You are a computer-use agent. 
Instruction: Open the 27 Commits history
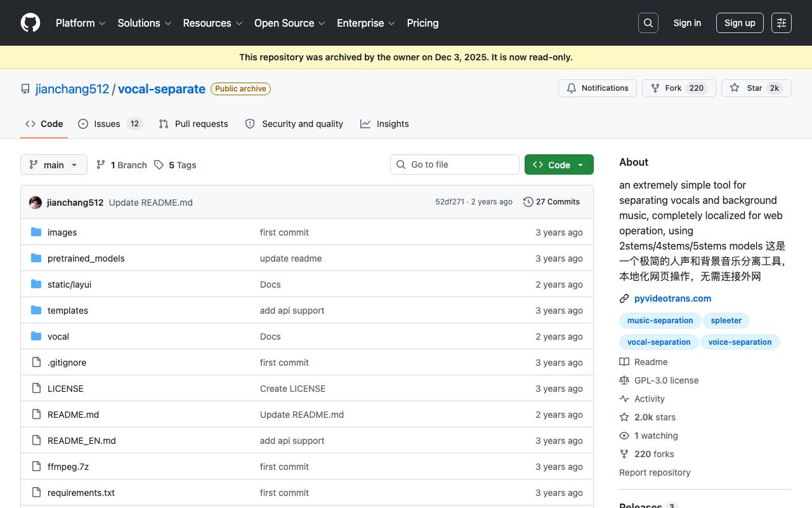[552, 202]
